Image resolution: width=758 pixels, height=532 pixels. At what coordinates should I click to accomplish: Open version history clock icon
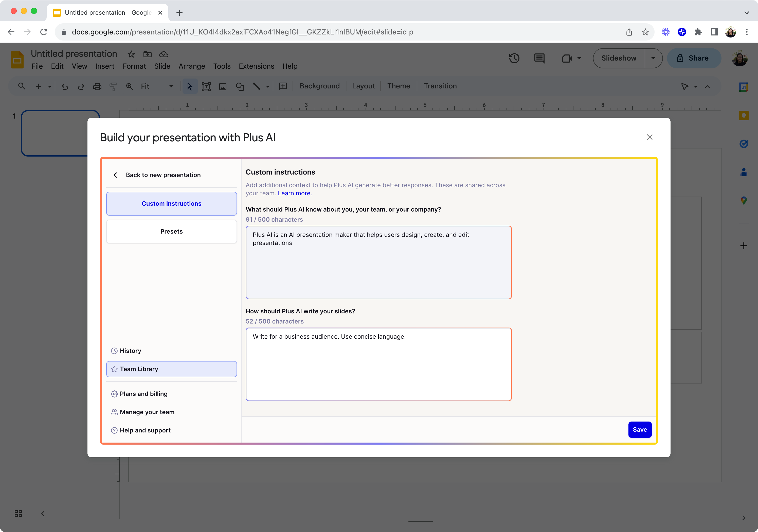pyautogui.click(x=514, y=58)
